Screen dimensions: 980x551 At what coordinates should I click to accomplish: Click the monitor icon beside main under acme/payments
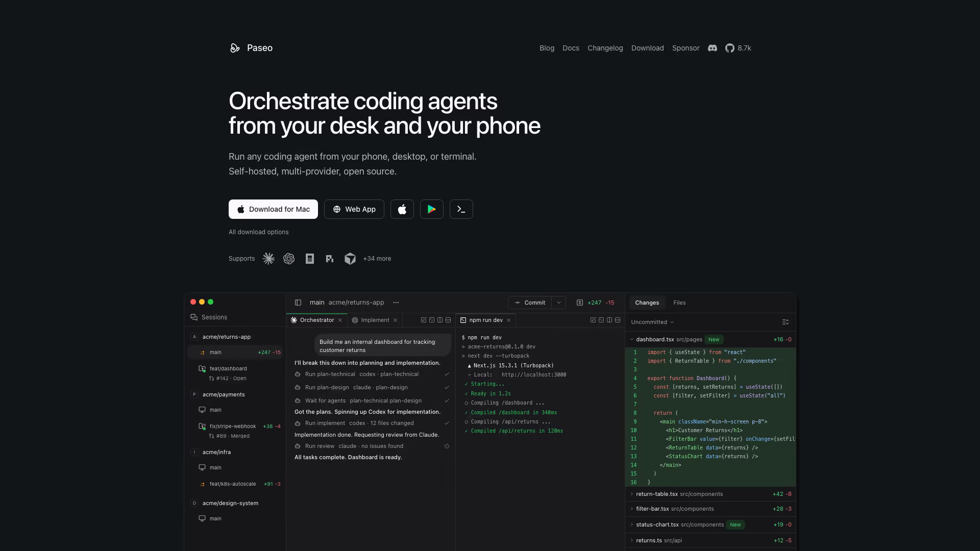202,410
